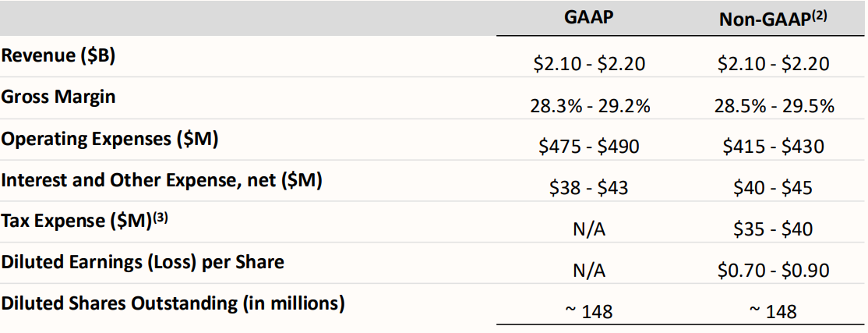This screenshot has height=333, width=868.
Task: Open footnote 3 superscript beside Tax Expense
Action: [x=158, y=218]
